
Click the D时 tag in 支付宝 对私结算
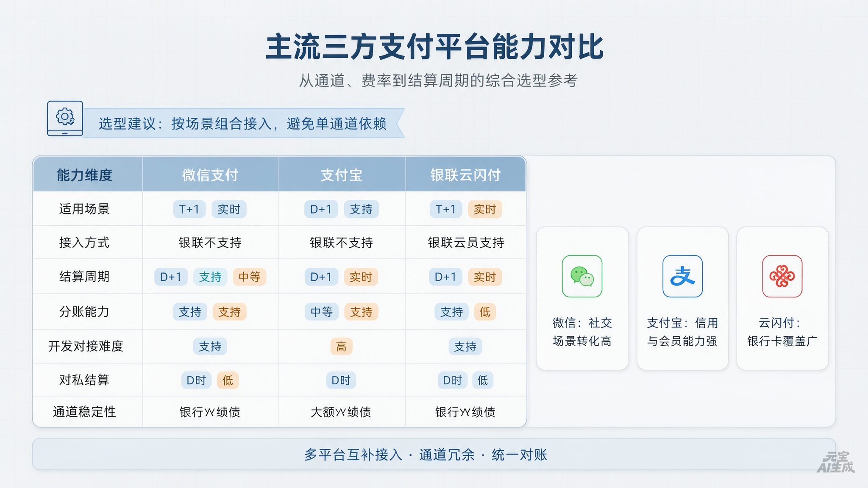(341, 380)
